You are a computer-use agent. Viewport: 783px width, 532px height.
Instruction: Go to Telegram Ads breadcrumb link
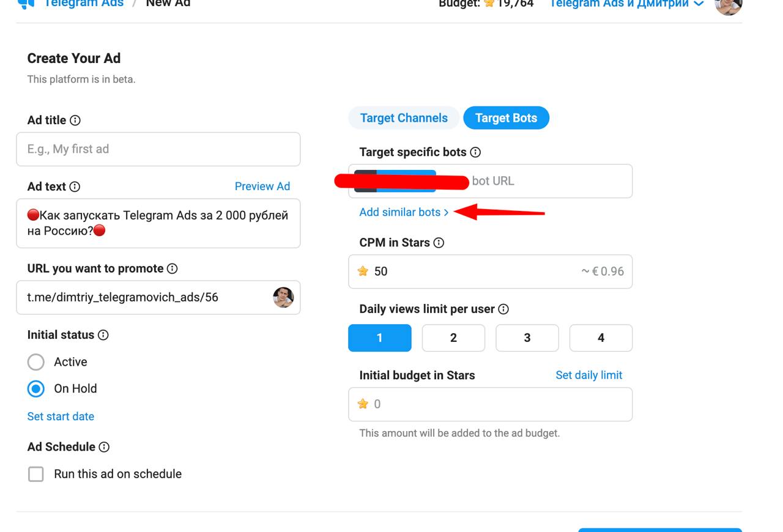[x=83, y=4]
